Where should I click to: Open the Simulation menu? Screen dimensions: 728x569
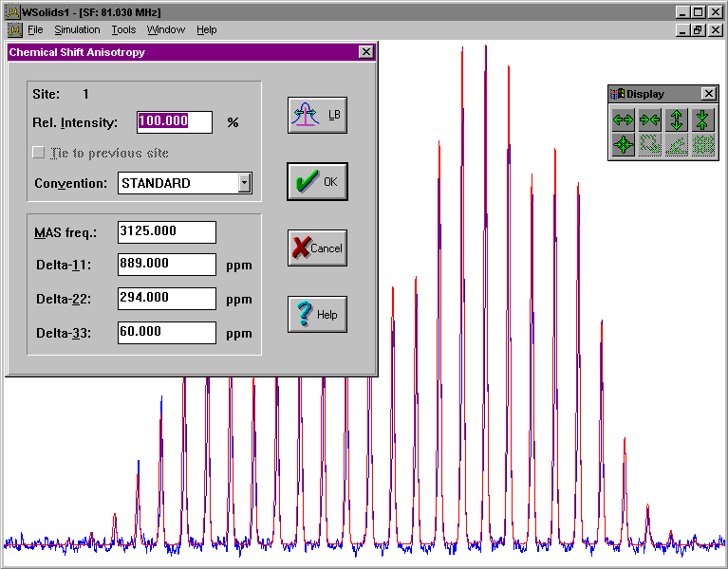click(77, 30)
